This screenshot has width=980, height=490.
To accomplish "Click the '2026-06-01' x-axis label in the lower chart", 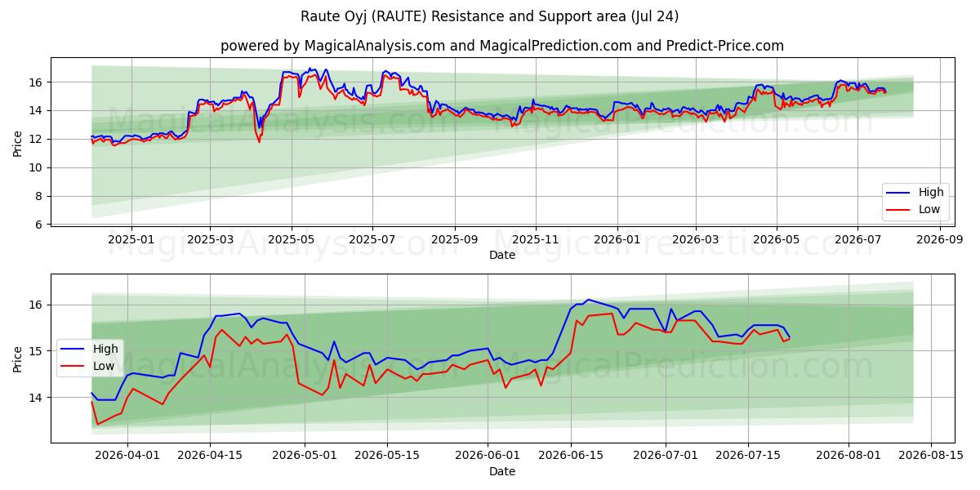I will pos(488,457).
